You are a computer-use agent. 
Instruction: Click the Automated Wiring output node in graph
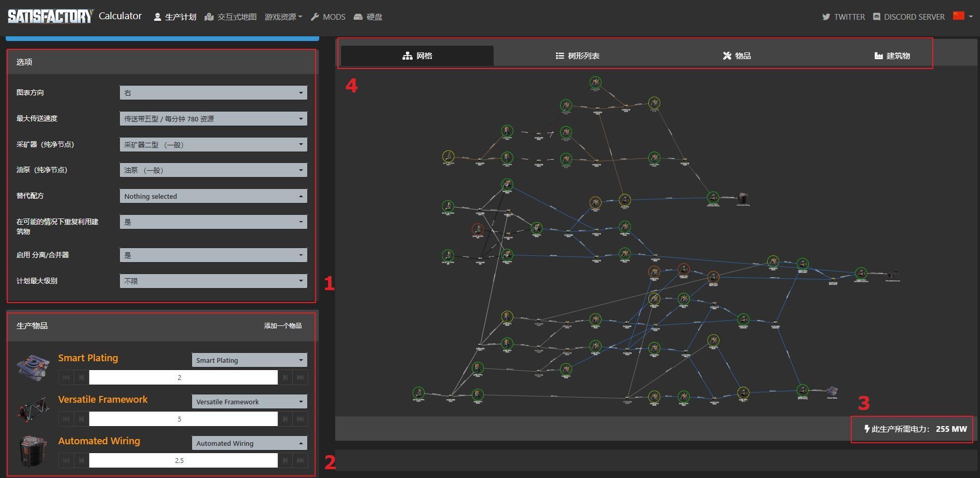[x=743, y=198]
